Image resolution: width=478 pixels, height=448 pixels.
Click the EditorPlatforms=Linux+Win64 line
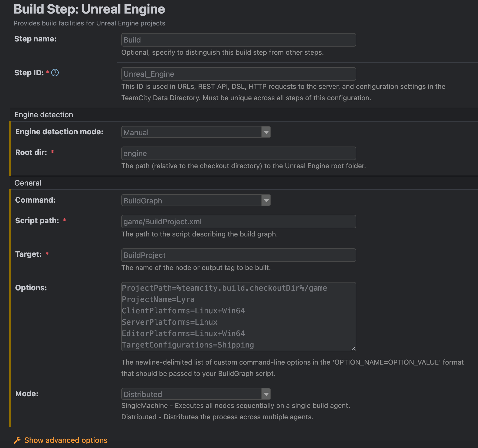pos(183,334)
